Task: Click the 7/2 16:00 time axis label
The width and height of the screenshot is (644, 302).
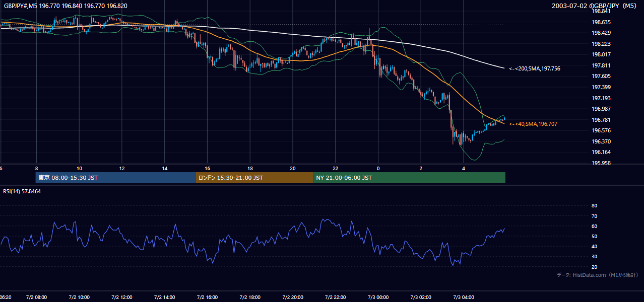Action: [x=207, y=297]
